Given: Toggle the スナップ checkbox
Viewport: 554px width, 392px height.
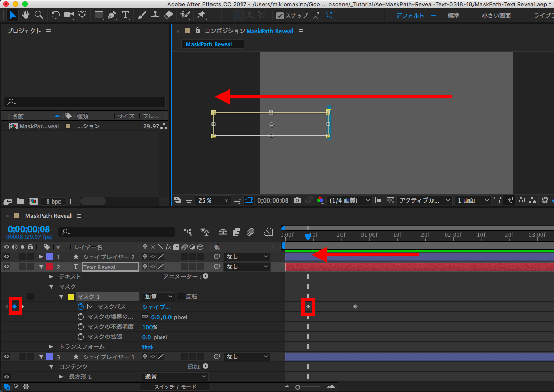Looking at the screenshot, I should [280, 16].
